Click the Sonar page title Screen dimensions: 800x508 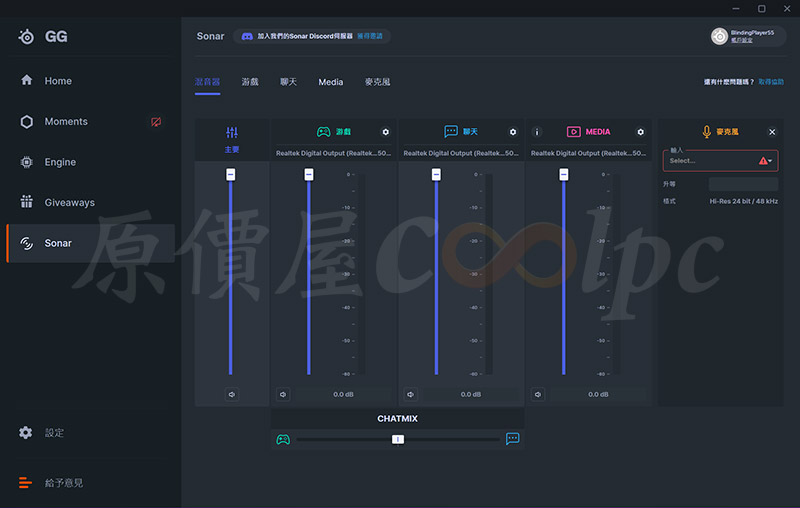[211, 36]
